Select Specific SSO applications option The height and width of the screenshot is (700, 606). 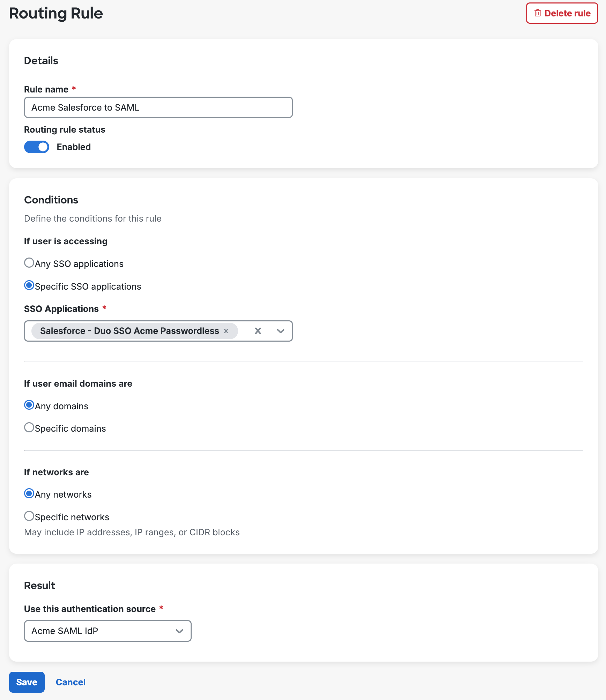(x=29, y=285)
